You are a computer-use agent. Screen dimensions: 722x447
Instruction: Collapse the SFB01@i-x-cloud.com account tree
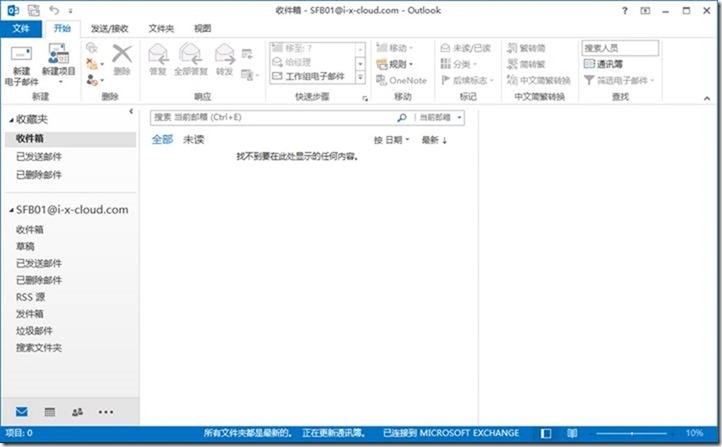click(11, 210)
